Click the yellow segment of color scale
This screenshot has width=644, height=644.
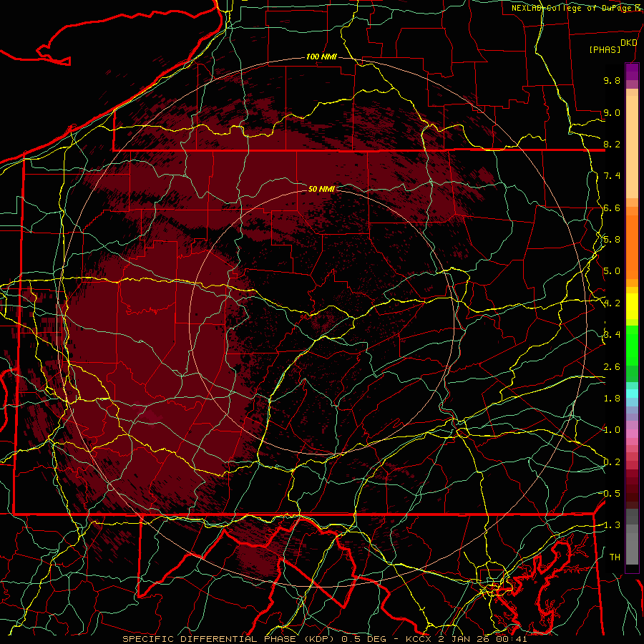pos(632,306)
